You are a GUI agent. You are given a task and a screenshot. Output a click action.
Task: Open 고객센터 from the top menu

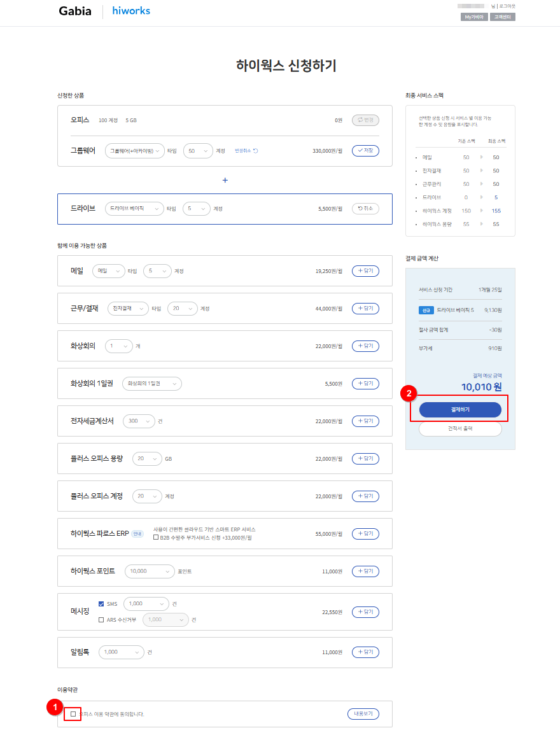pyautogui.click(x=503, y=17)
